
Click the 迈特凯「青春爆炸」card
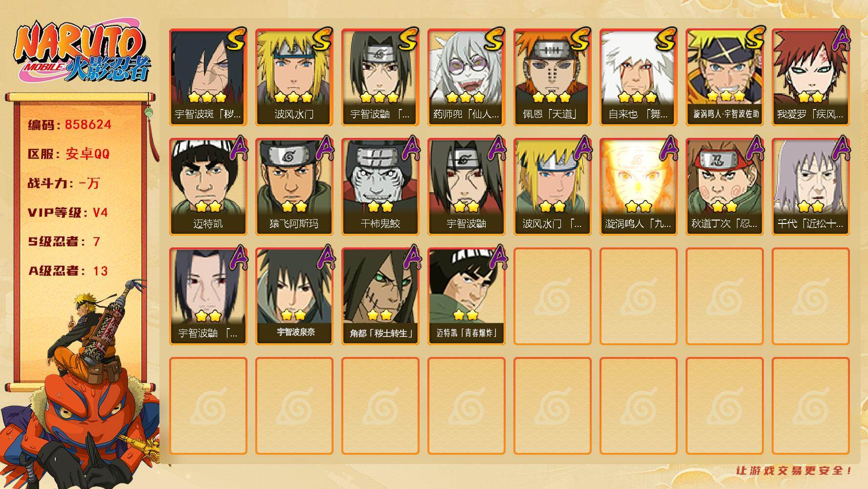click(x=466, y=296)
